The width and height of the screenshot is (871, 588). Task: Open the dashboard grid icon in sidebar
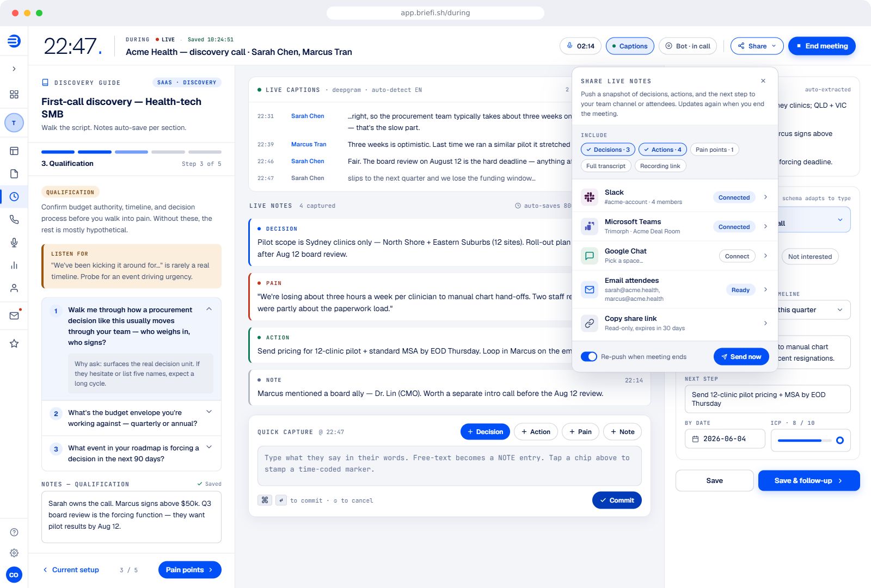click(x=14, y=95)
